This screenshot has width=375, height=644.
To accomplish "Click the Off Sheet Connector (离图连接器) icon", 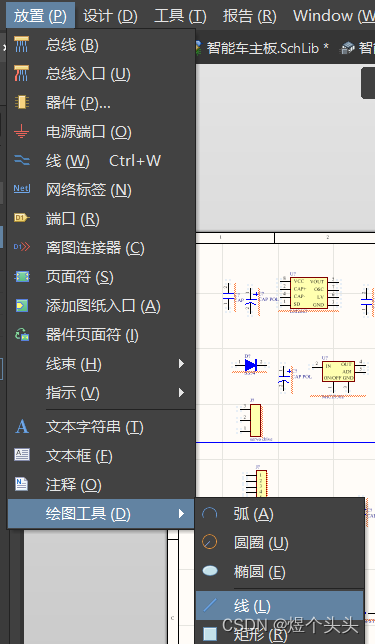I will (x=22, y=247).
